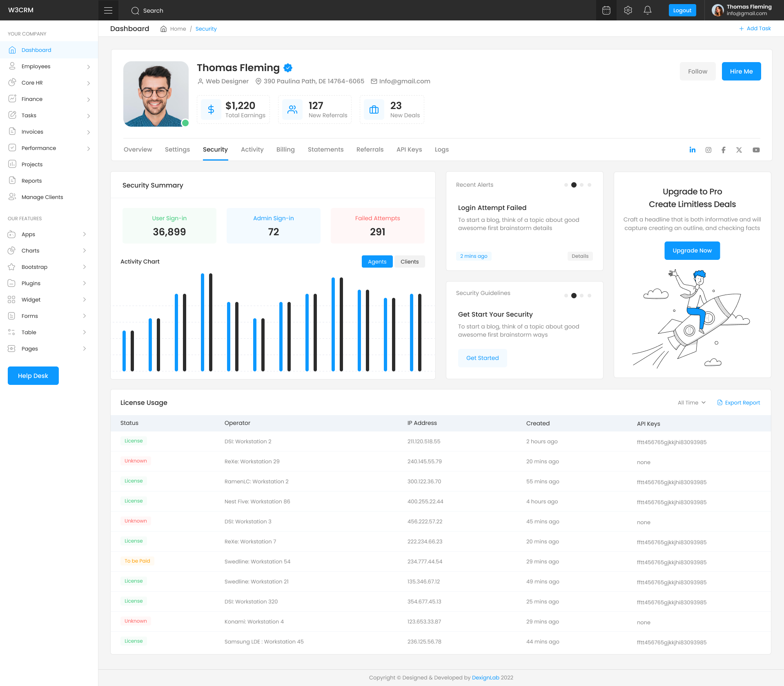Select the second dot in Recent Alerts
Screen dimensions: 784x686
(574, 185)
